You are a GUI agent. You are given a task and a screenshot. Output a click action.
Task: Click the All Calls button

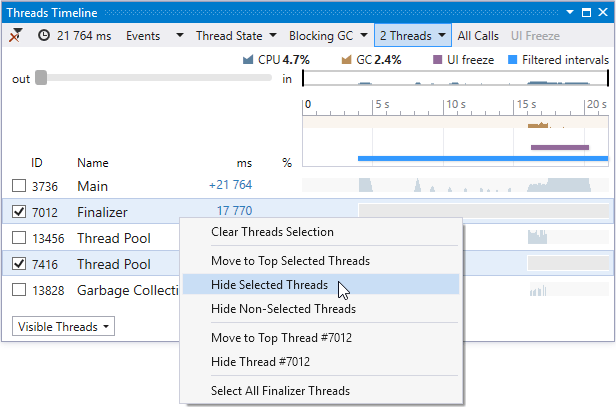(x=478, y=35)
